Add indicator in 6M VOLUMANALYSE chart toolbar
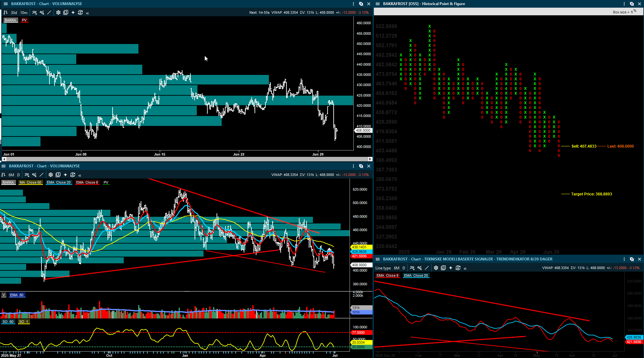Image resolution: width=644 pixels, height=358 pixels. [x=27, y=175]
